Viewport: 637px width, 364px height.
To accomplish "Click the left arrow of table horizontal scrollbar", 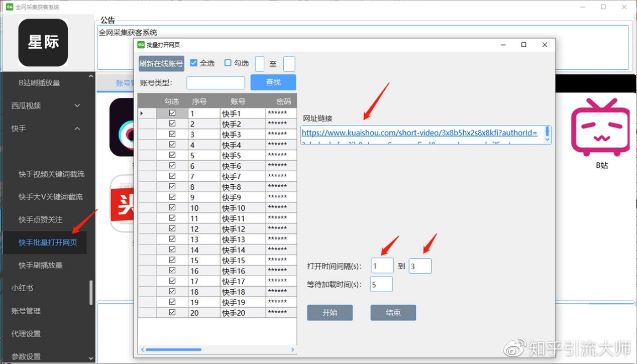I will click(x=142, y=349).
